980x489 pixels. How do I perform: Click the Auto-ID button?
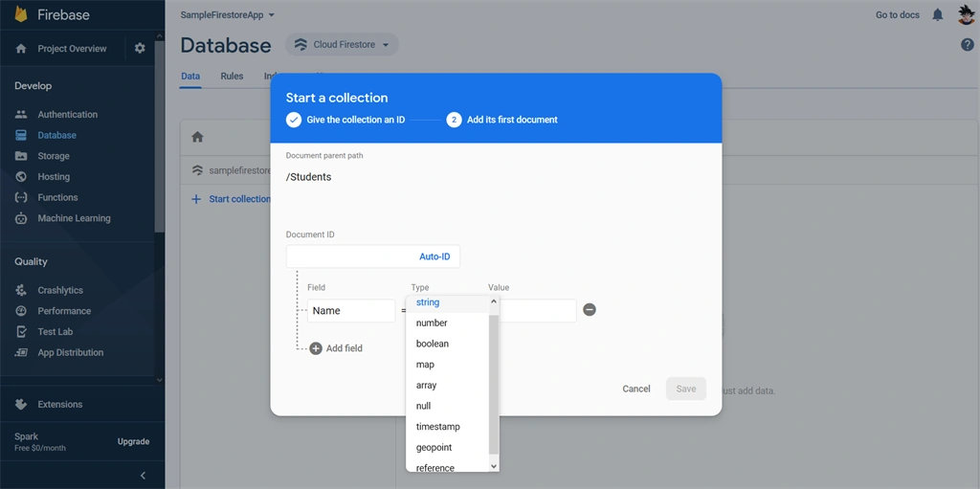point(434,256)
